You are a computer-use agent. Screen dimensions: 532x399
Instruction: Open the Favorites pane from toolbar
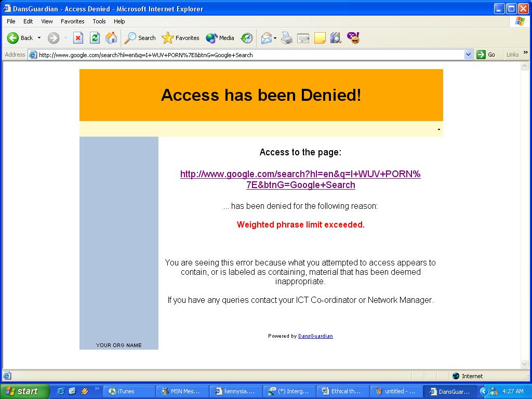coord(180,38)
